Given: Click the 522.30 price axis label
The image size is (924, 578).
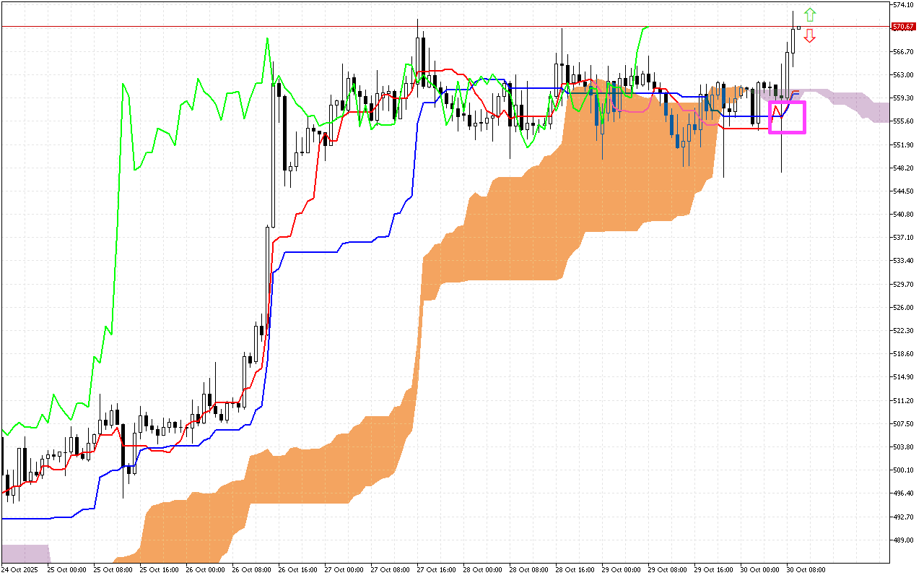Looking at the screenshot, I should pyautogui.click(x=903, y=331).
